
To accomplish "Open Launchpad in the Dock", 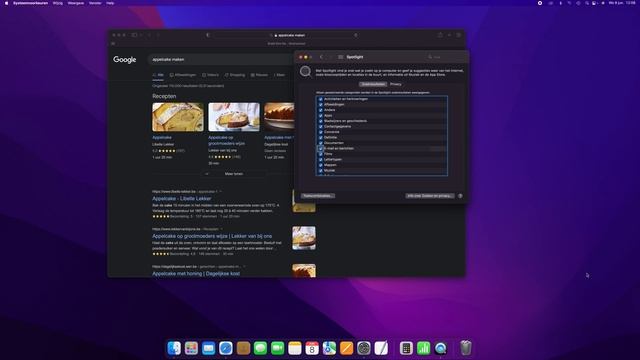I will click(191, 348).
